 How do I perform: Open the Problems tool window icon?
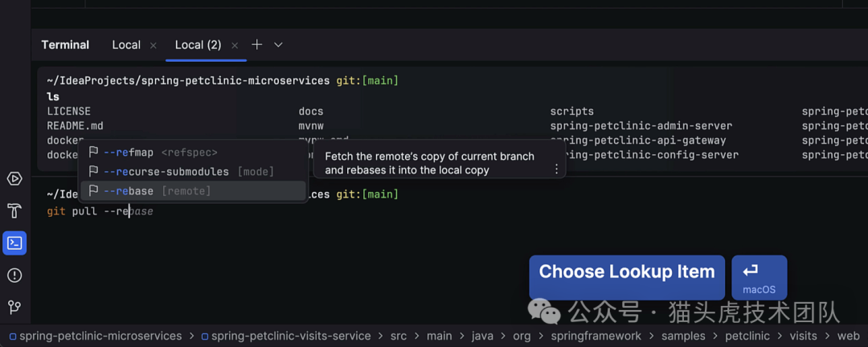click(x=14, y=276)
